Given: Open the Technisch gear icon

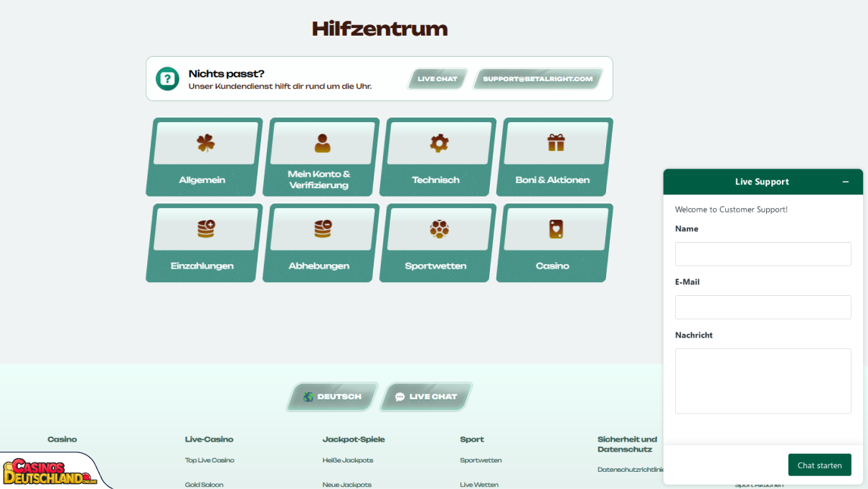Looking at the screenshot, I should [439, 143].
